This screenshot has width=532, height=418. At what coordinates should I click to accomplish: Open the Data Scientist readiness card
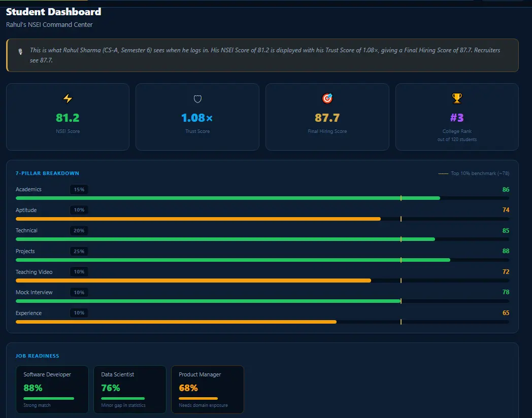click(130, 389)
